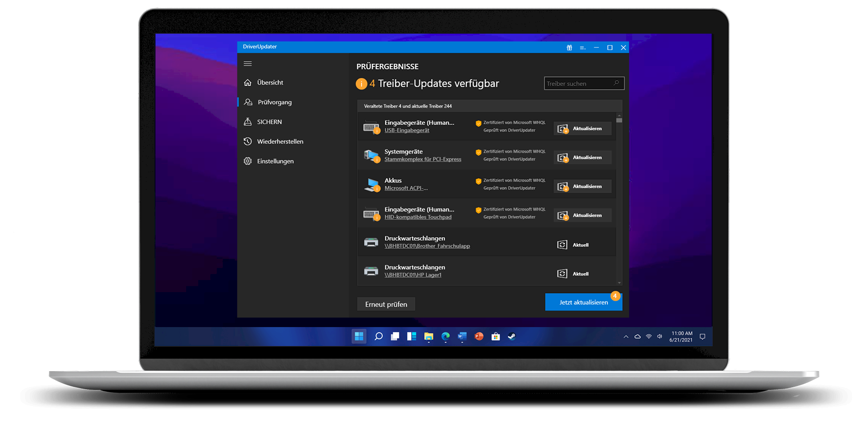This screenshot has height=441, width=868.
Task: Open the Microsoft ACPI driver link
Action: click(406, 188)
